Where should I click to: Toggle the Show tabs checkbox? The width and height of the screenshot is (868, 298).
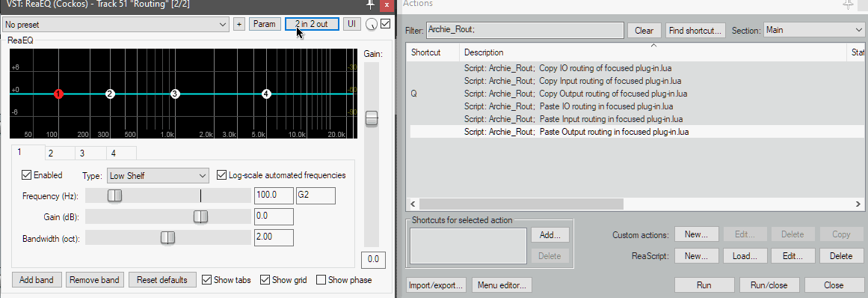(206, 280)
